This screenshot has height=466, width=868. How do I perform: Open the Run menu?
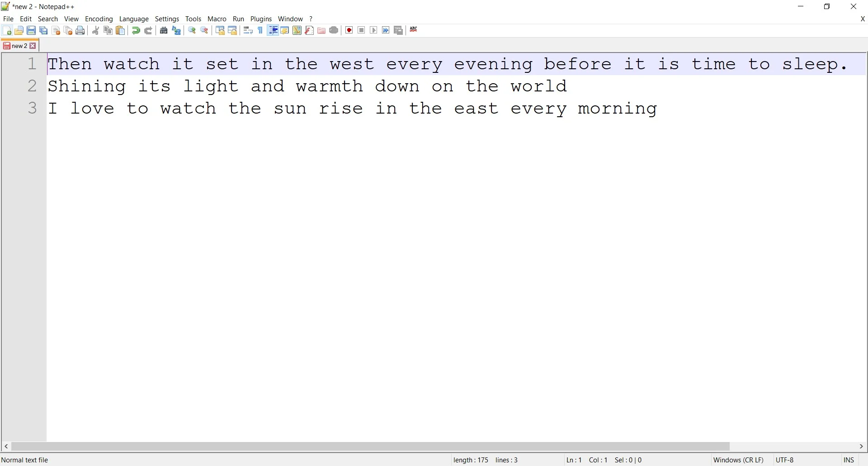[239, 19]
